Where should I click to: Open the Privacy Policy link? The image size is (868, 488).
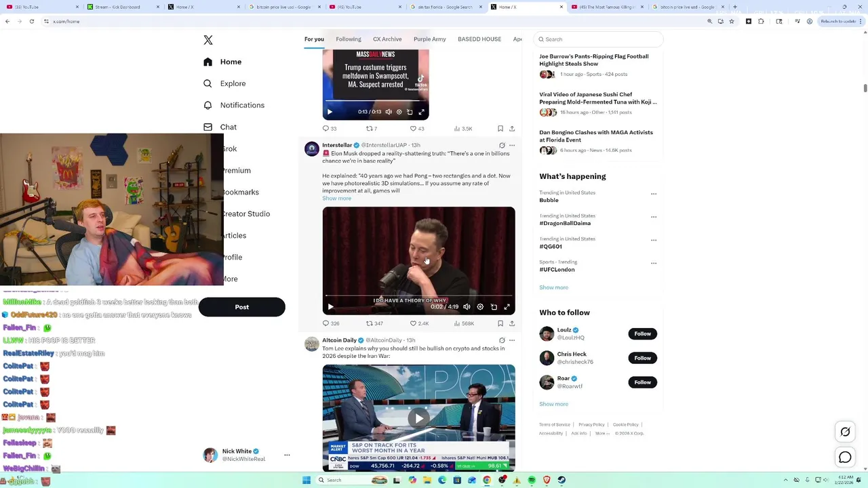(x=591, y=425)
